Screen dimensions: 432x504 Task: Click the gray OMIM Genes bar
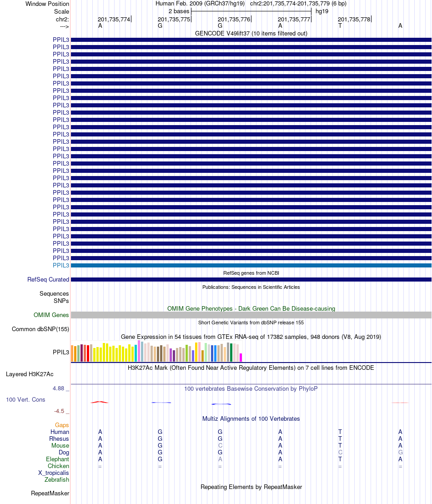click(251, 315)
